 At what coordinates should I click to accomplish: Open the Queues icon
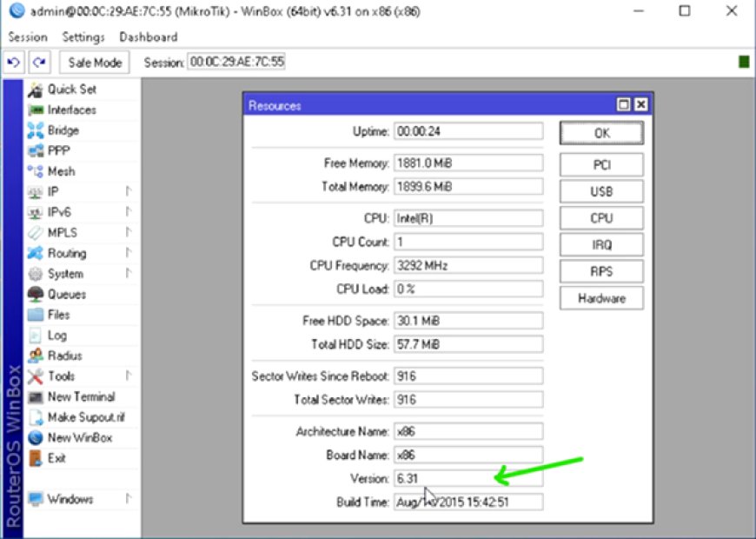point(36,295)
